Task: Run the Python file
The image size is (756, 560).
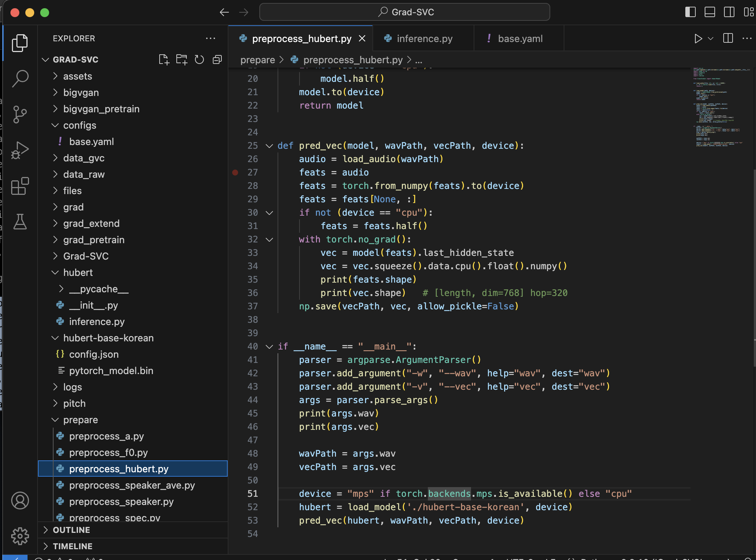Action: pos(698,38)
